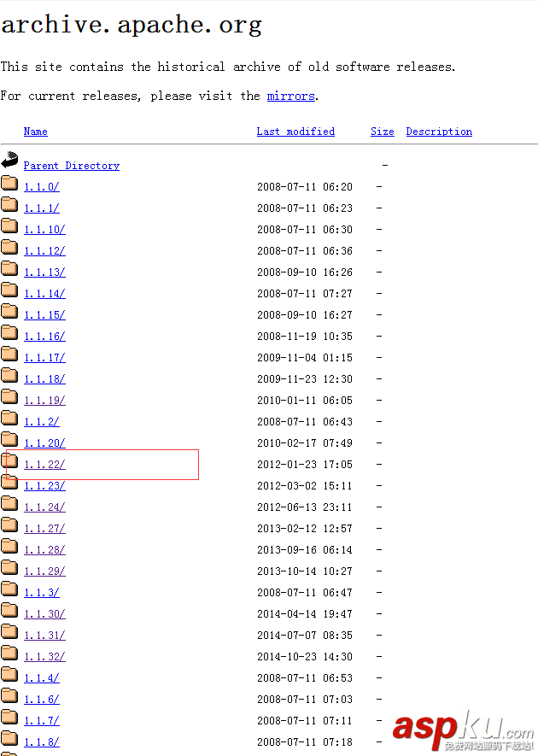Click the date 2012-01-23 17:05

(x=305, y=465)
